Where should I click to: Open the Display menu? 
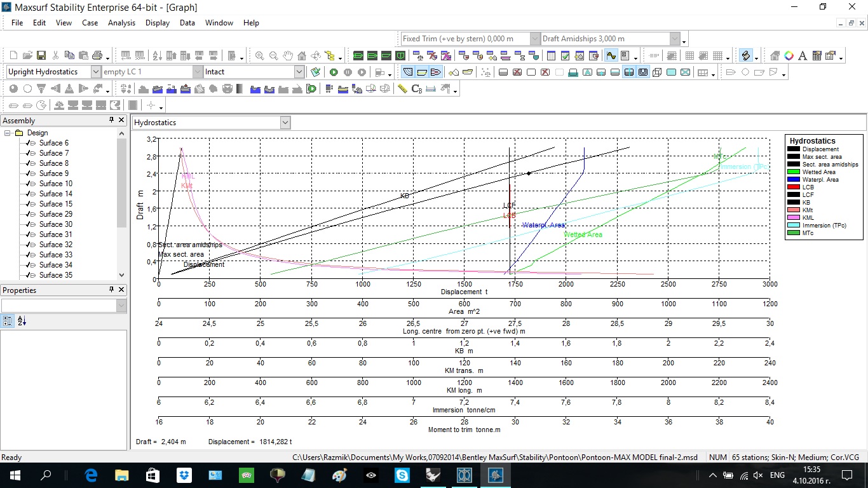(x=157, y=23)
